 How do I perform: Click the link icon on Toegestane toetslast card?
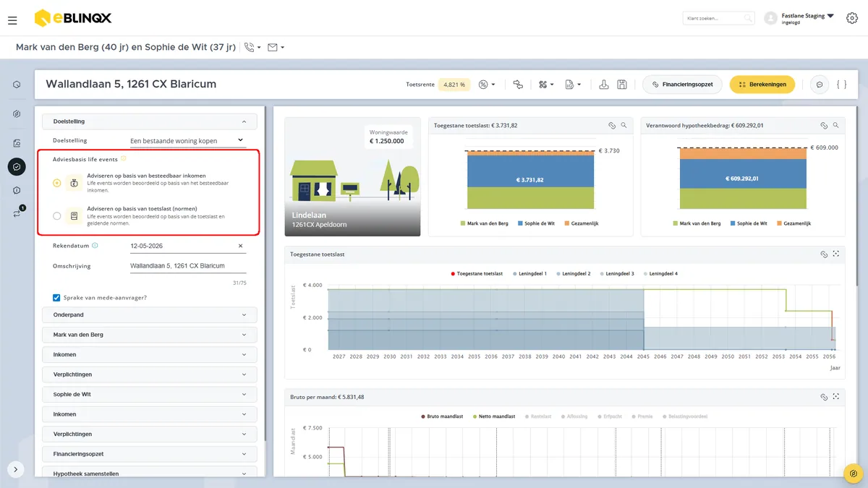(x=612, y=125)
